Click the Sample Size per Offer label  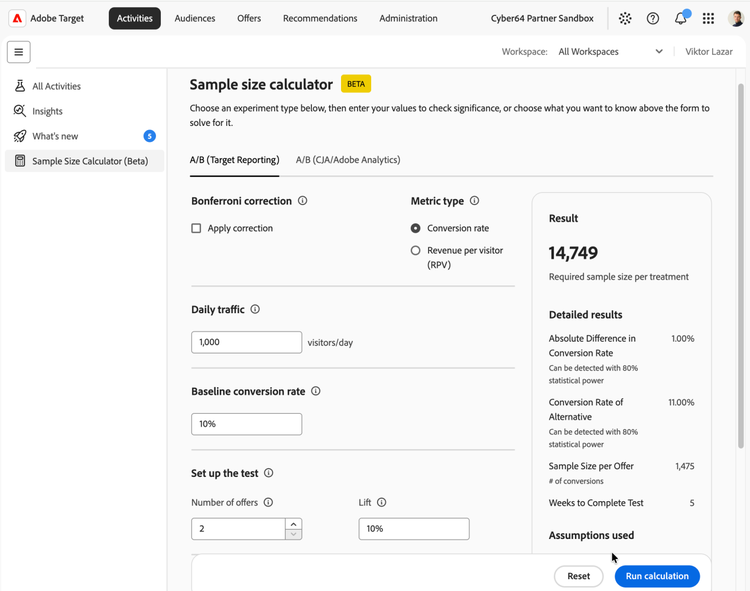pyautogui.click(x=591, y=466)
